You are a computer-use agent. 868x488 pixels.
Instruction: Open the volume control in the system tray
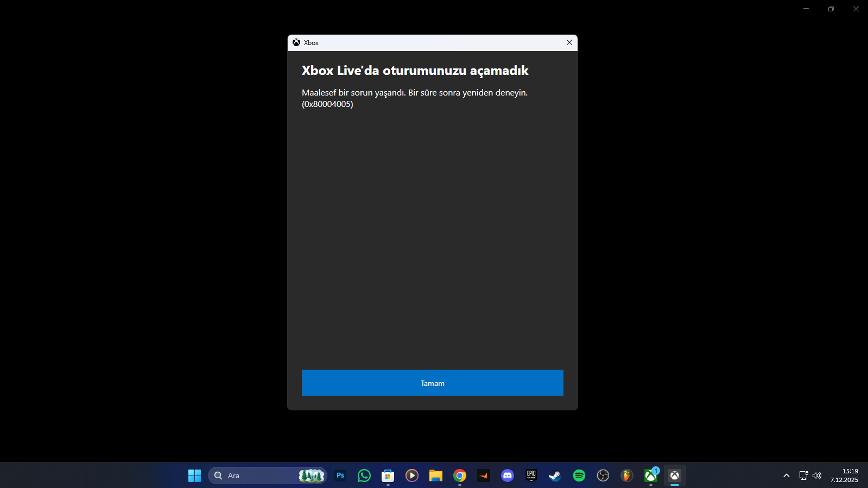tap(817, 476)
